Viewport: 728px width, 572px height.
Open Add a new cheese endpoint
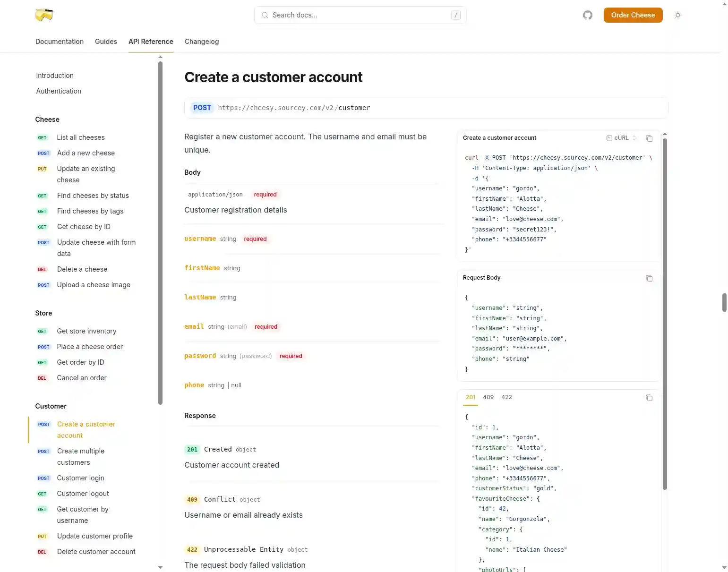(86, 153)
